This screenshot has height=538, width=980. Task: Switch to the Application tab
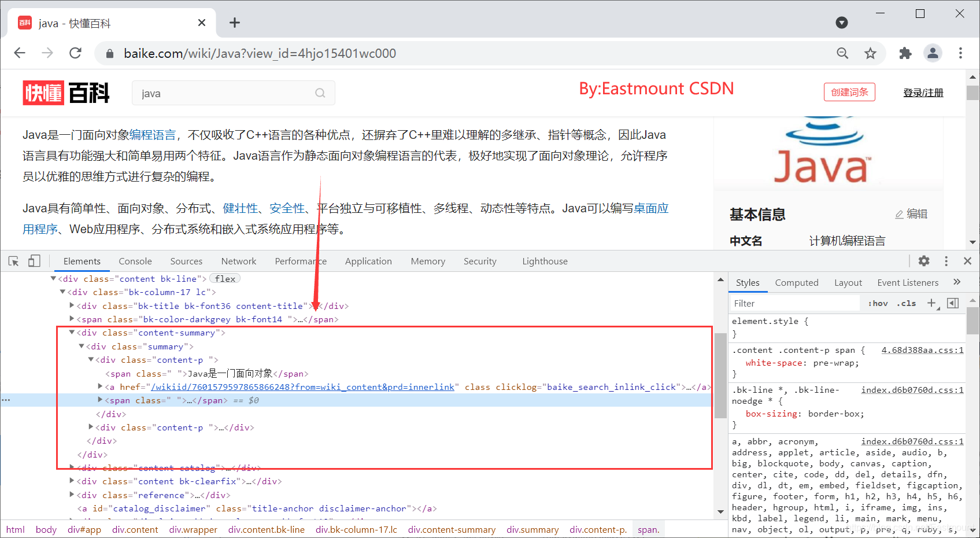point(368,261)
